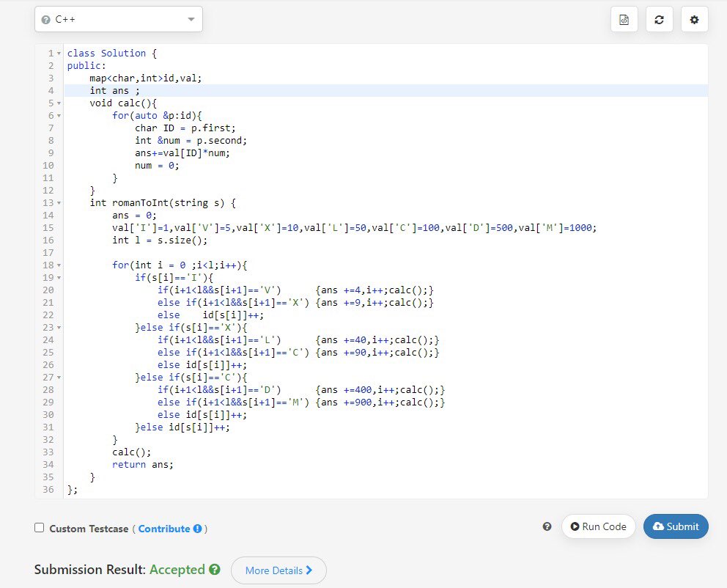This screenshot has width=727, height=588.
Task: Click the 'Submission Result:' label
Action: [90, 570]
